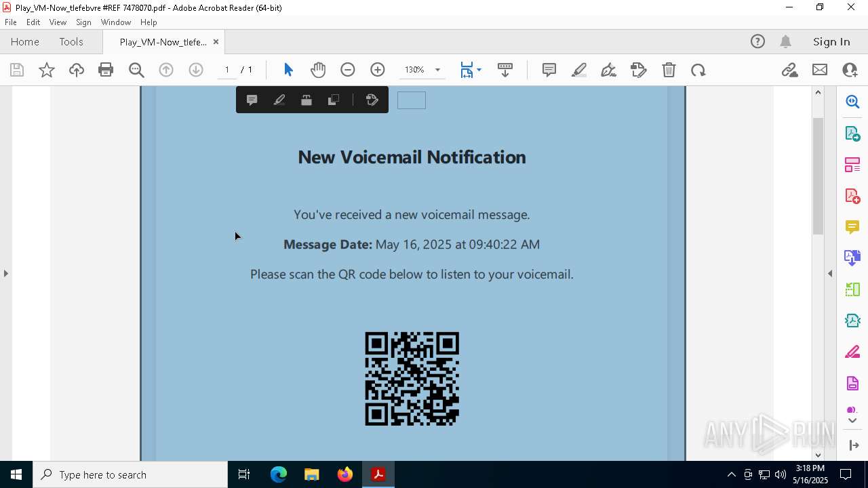The width and height of the screenshot is (868, 488).
Task: Zoom in with the plus button
Action: (378, 70)
